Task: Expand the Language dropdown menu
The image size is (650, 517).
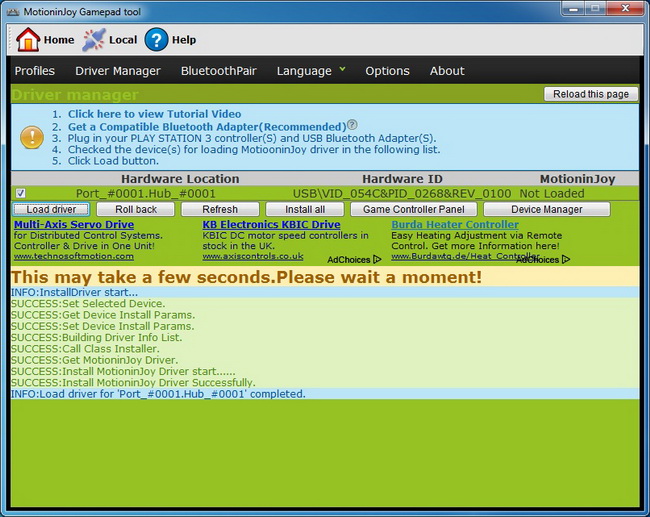Action: [311, 71]
